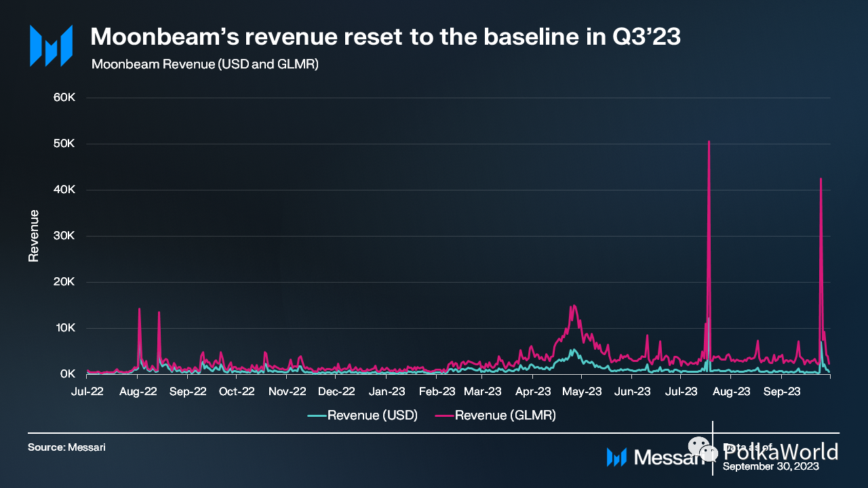
Task: Click the Aug-22 x-axis label
Action: click(138, 392)
